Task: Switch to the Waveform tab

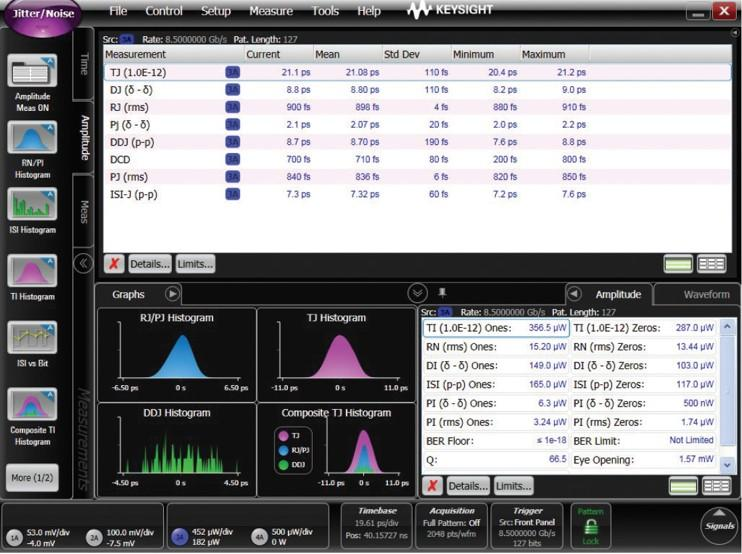Action: (x=706, y=295)
